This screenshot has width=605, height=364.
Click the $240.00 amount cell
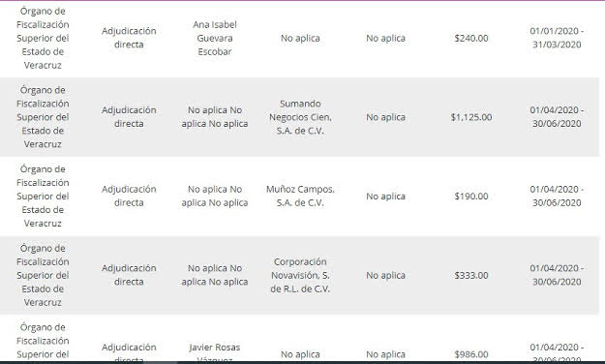[x=471, y=38]
